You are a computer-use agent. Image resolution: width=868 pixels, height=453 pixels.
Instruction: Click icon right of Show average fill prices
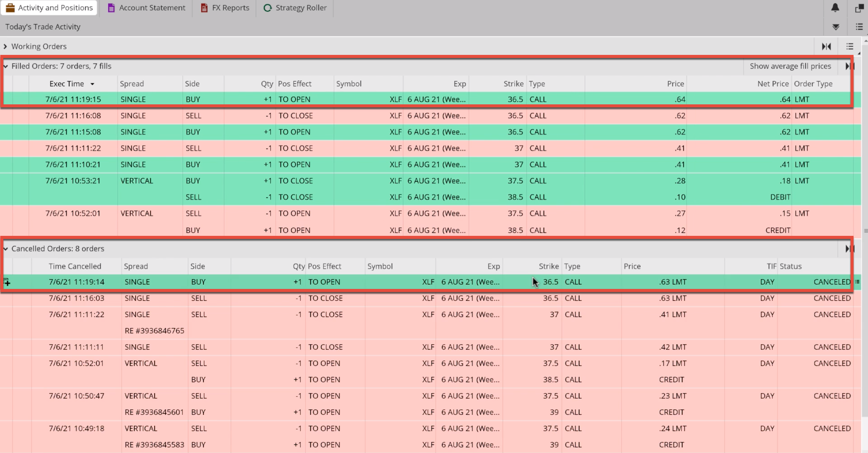(x=850, y=66)
